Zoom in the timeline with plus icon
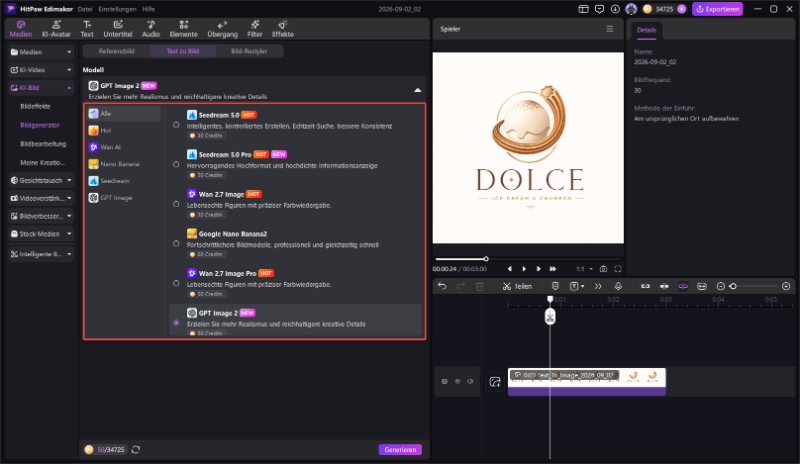 (786, 286)
